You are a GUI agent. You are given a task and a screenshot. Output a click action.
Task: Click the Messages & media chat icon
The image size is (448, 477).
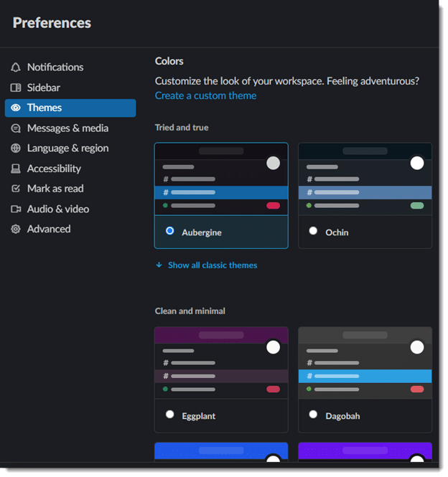pyautogui.click(x=16, y=128)
